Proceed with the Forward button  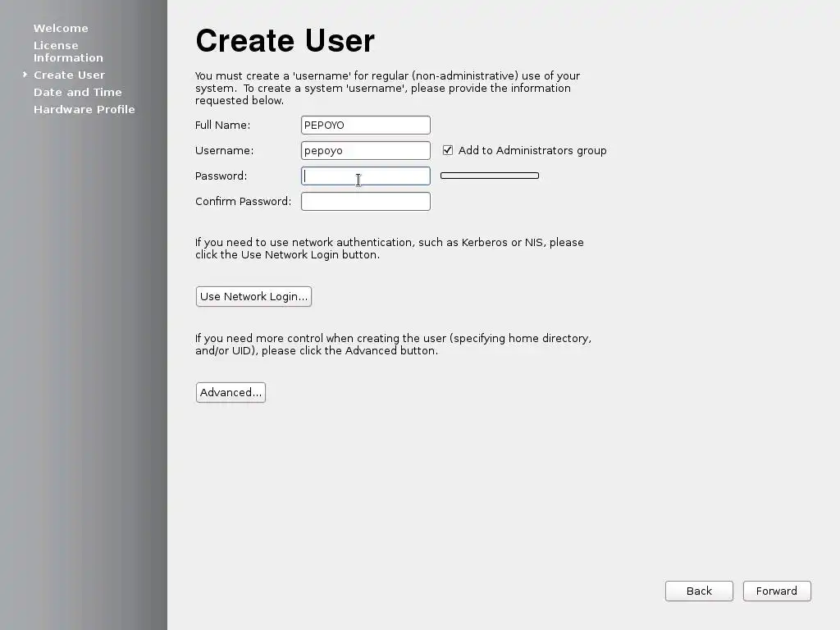(x=777, y=591)
